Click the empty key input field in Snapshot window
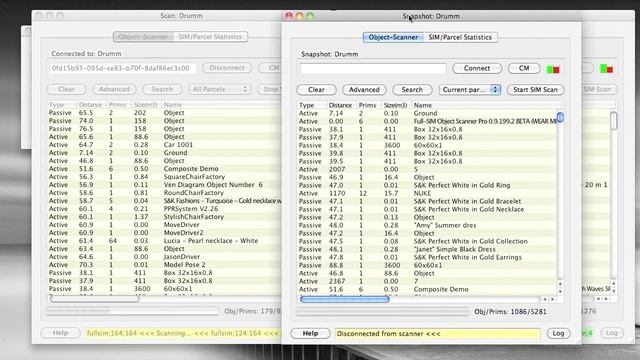Viewport: 640px width, 360px height. click(373, 69)
